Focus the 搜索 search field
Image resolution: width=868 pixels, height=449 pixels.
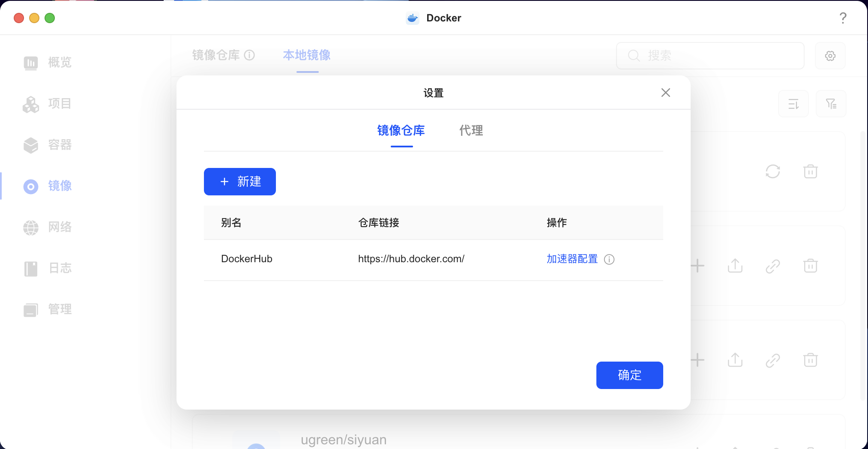(710, 56)
